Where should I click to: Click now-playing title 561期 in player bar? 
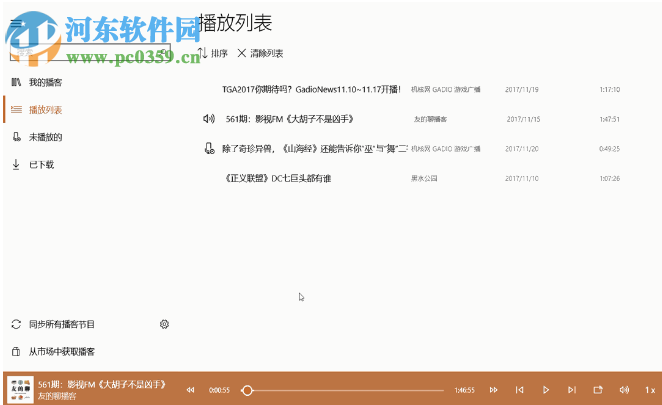102,384
